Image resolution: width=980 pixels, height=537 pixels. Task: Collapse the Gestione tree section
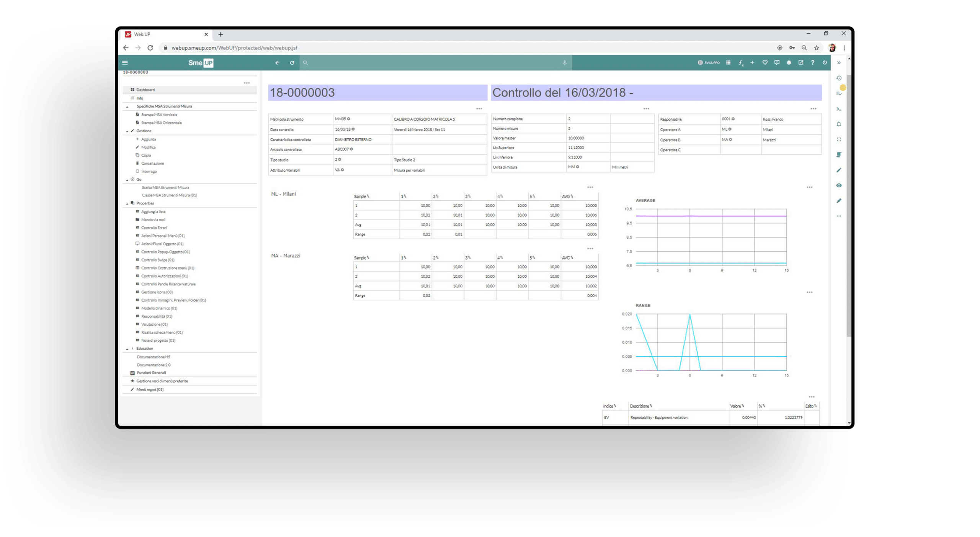[x=127, y=131]
